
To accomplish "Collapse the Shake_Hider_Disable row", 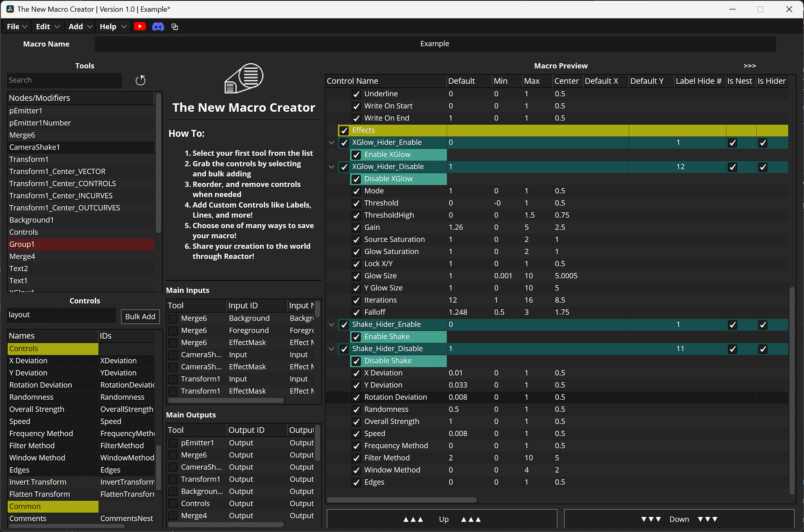I will 332,349.
